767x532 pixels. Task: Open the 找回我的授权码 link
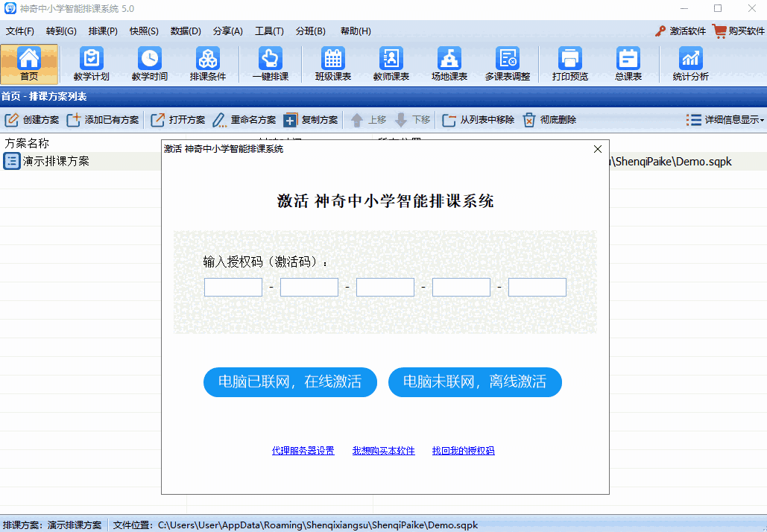463,451
